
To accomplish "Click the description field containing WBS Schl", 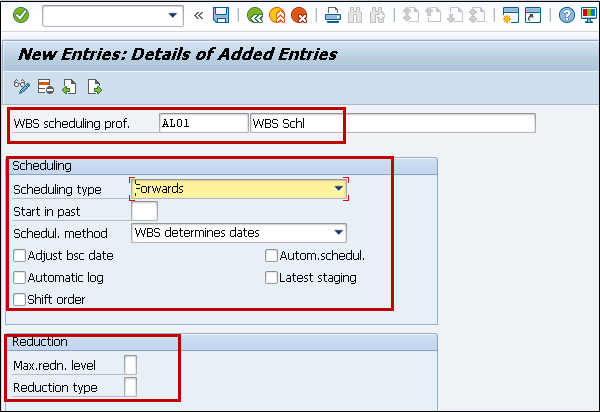I will pos(393,123).
